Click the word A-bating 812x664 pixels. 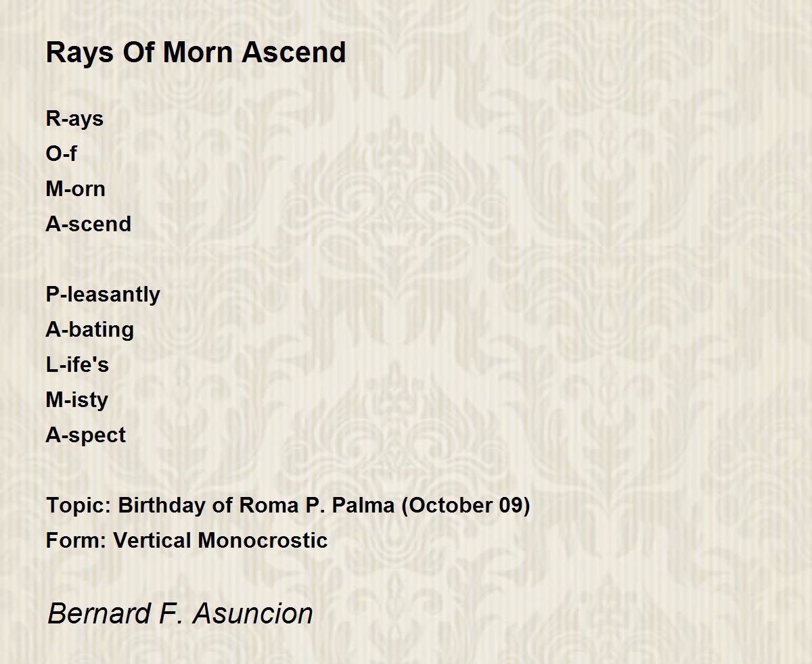click(x=90, y=330)
